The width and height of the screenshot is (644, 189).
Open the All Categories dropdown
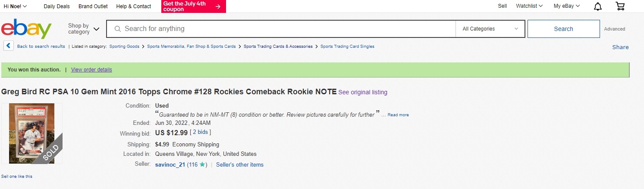pos(490,29)
